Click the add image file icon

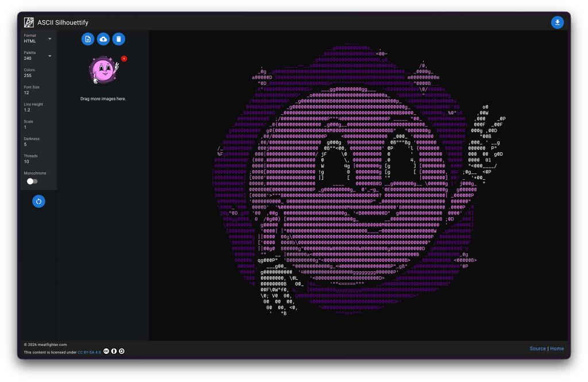pyautogui.click(x=87, y=39)
